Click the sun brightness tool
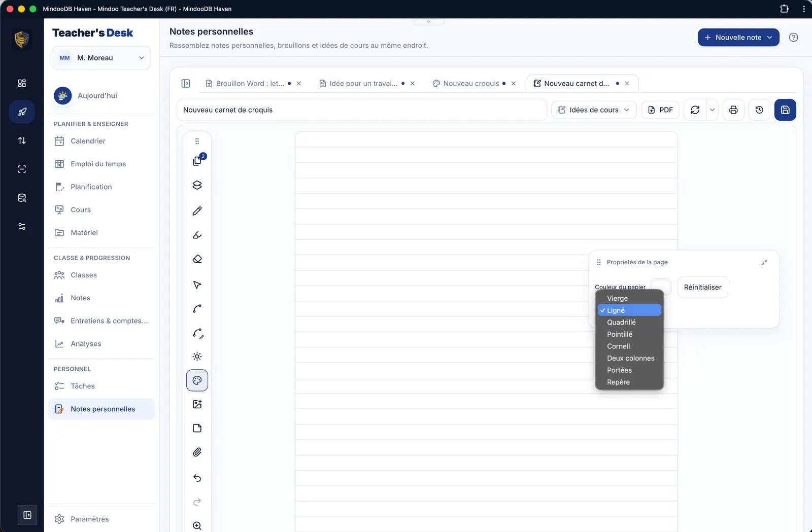This screenshot has width=812, height=532. [197, 357]
